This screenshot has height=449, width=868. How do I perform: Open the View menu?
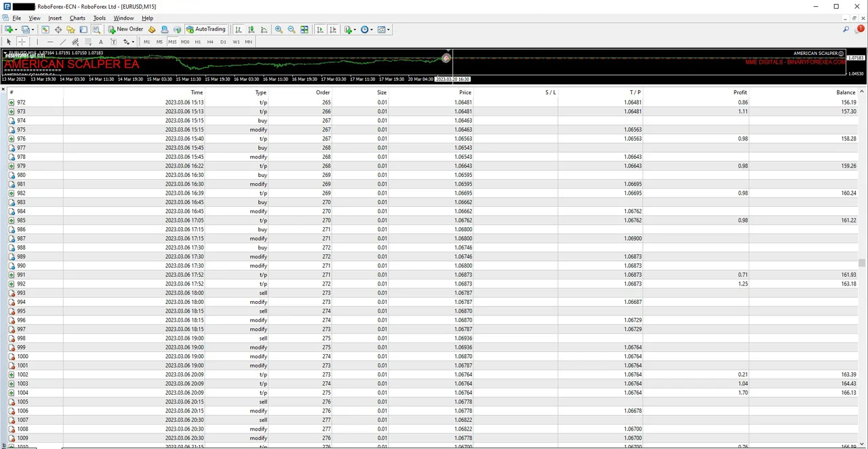coord(35,18)
